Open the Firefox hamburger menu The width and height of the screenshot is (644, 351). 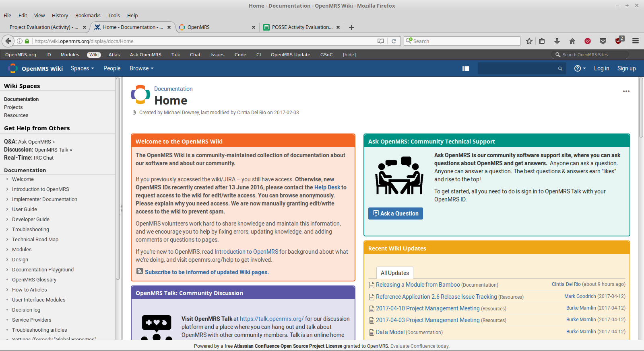click(636, 41)
